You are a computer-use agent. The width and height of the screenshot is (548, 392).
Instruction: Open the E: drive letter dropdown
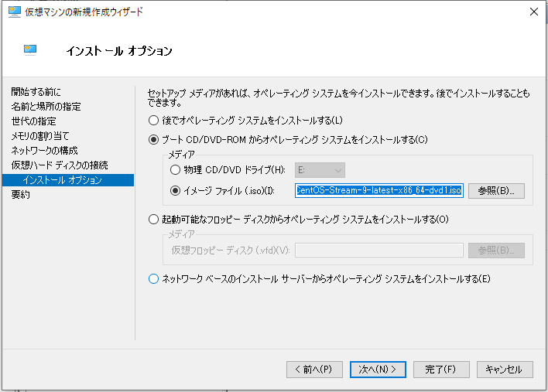tap(320, 170)
